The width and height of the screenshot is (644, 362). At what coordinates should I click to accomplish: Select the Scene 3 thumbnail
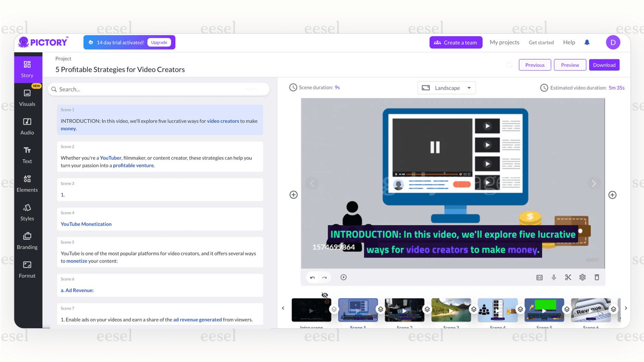tap(451, 310)
